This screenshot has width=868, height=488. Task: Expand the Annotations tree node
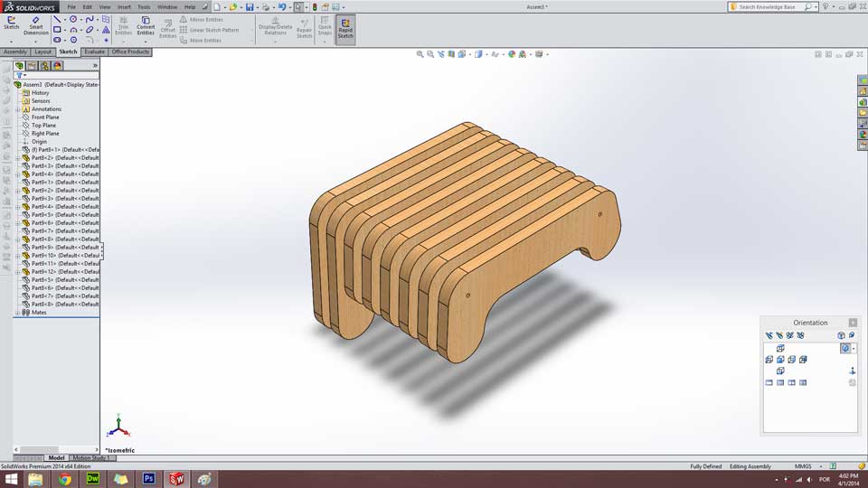(x=18, y=109)
